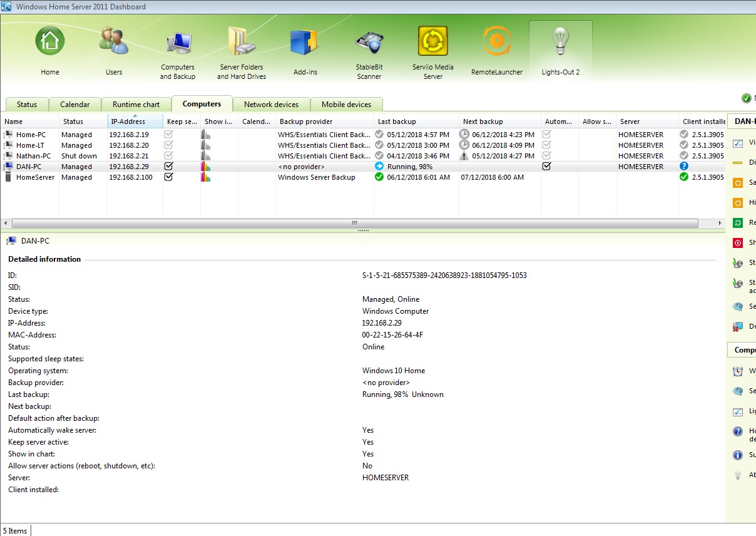Select the Home-LT row
The width and height of the screenshot is (756, 536).
tap(363, 145)
